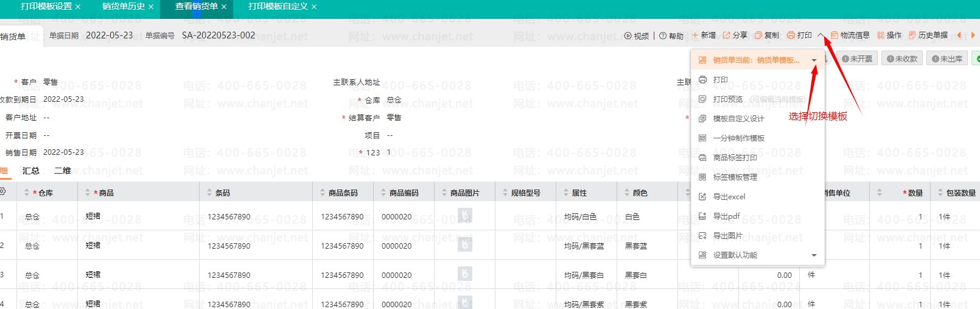Screen dimensions: 980x309
Task: Click the 导出pdf icon in the menu
Action: pos(702,216)
